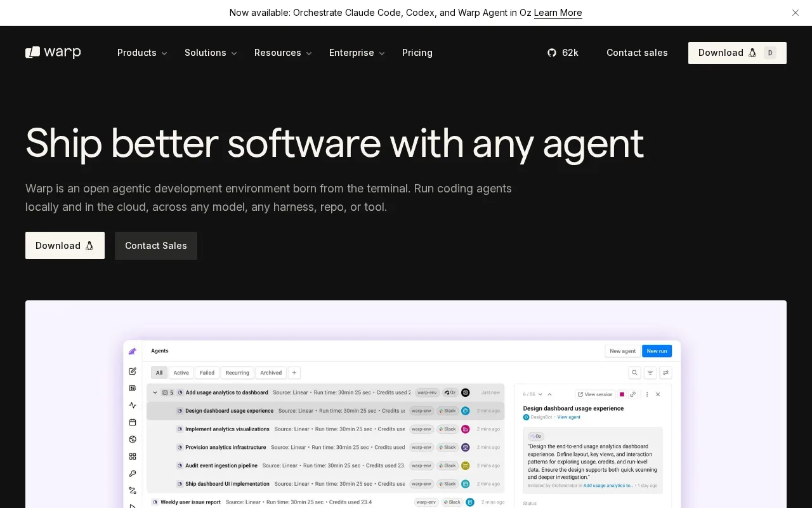Open the calendar icon in sidebar
The image size is (812, 508).
click(x=133, y=422)
